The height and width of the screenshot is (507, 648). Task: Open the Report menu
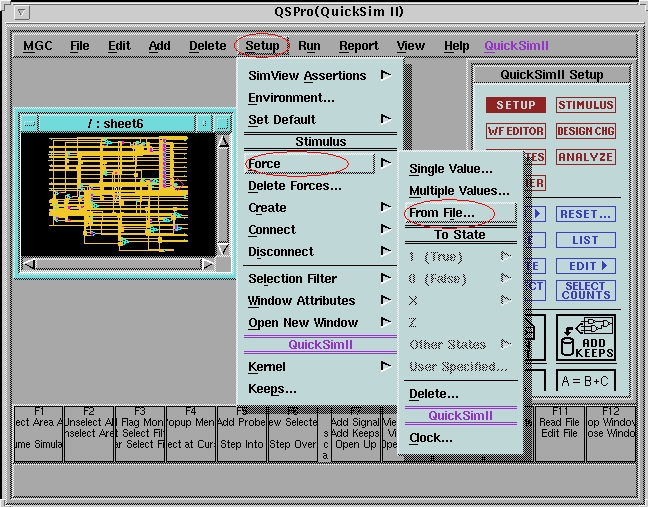tap(358, 46)
